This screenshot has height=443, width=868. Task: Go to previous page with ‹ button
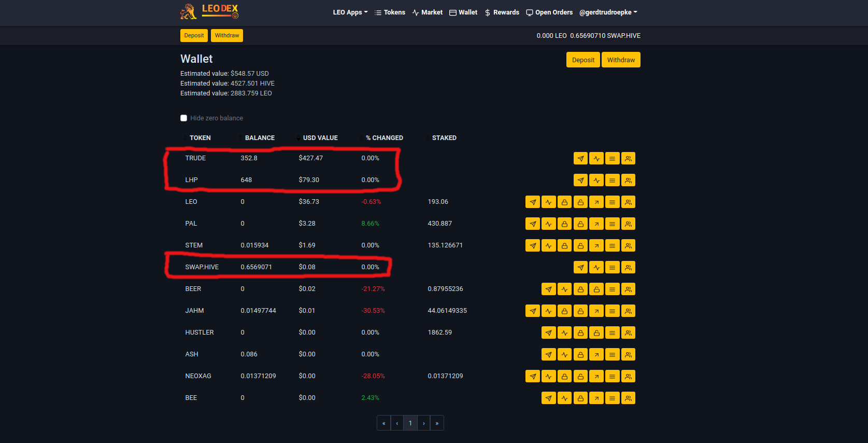(397, 423)
